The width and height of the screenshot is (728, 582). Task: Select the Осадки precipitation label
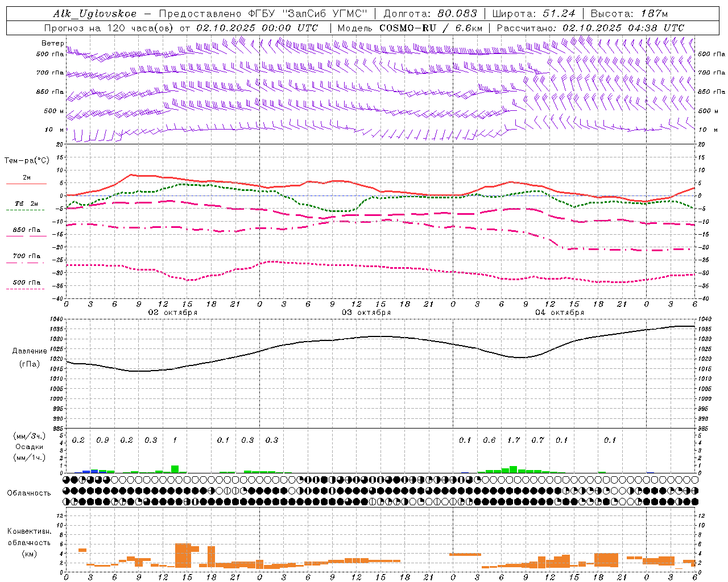(x=30, y=447)
